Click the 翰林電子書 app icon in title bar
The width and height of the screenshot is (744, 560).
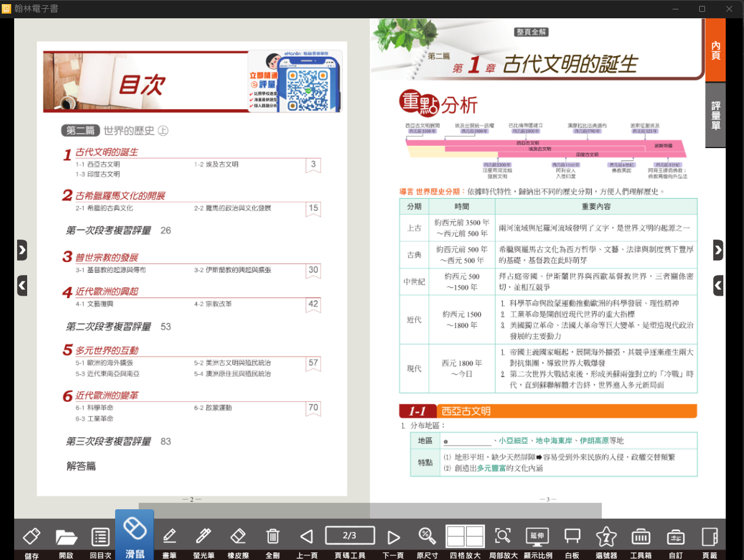pos(6,9)
